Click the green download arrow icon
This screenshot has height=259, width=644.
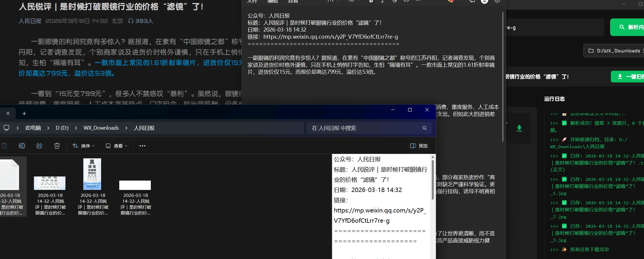tap(519, 128)
